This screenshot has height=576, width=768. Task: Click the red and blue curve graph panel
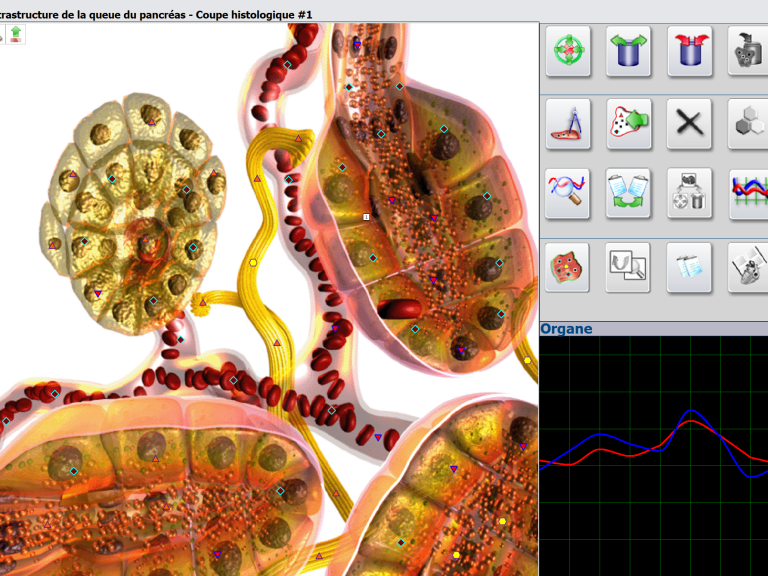[654, 456]
